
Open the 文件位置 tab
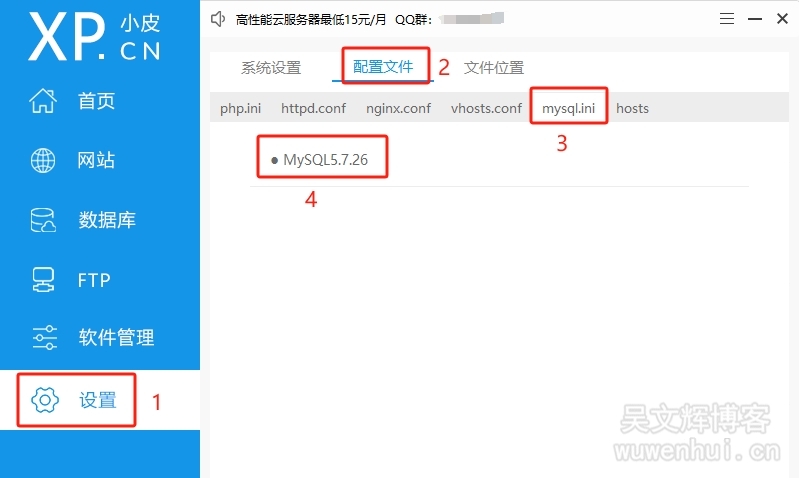point(494,68)
